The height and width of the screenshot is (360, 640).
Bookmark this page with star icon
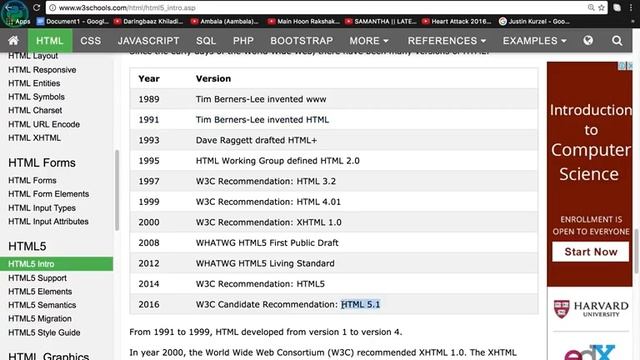601,8
